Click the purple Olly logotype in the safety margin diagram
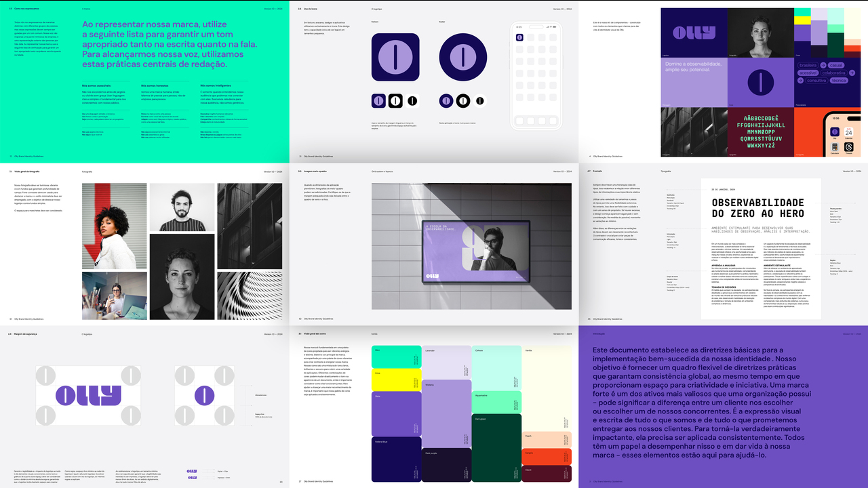This screenshot has width=868, height=488. pos(88,394)
